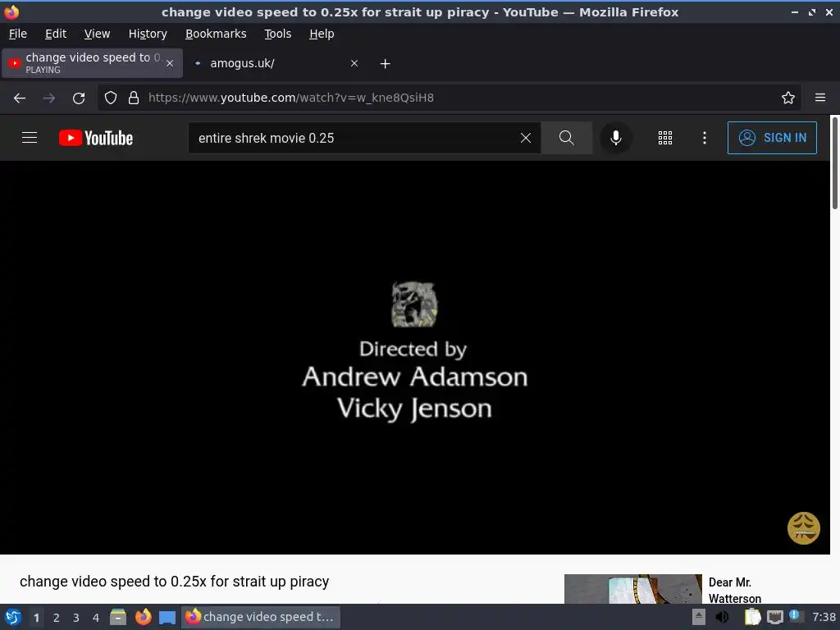Open the taskbar start menu icon
The width and height of the screenshot is (840, 630).
(x=13, y=617)
